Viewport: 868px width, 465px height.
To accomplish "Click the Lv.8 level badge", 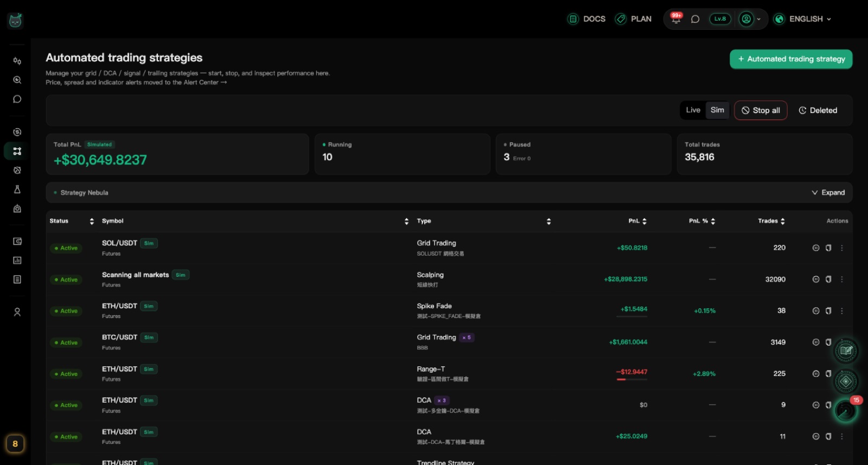I will point(720,19).
